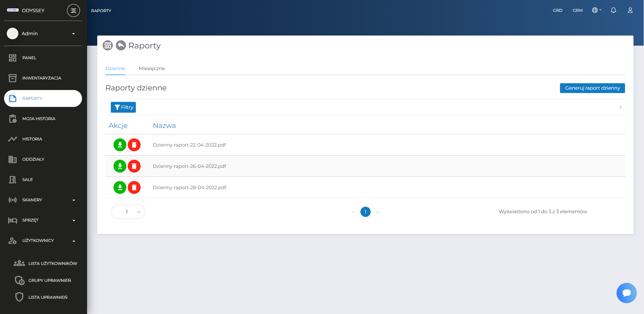Viewport: 644px width, 314px height.
Task: Click the RAPORTY breadcrumb in header
Action: [101, 11]
